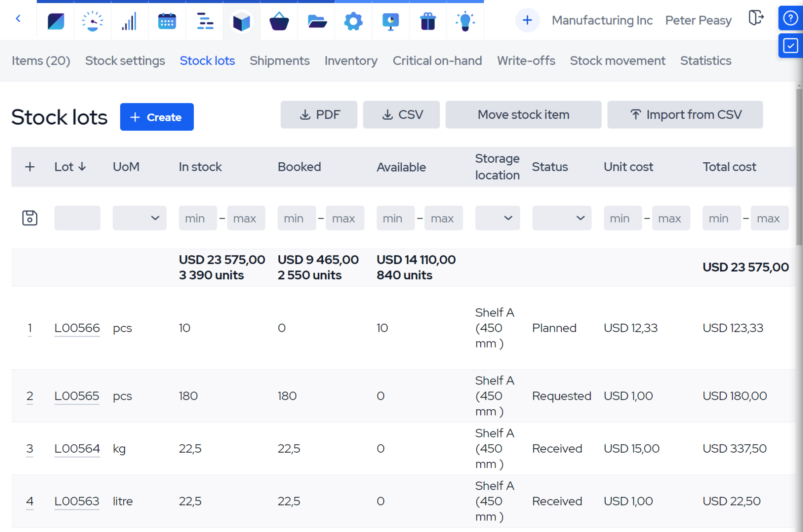Open the Write-offs tab
This screenshot has height=532, width=803.
pos(526,61)
